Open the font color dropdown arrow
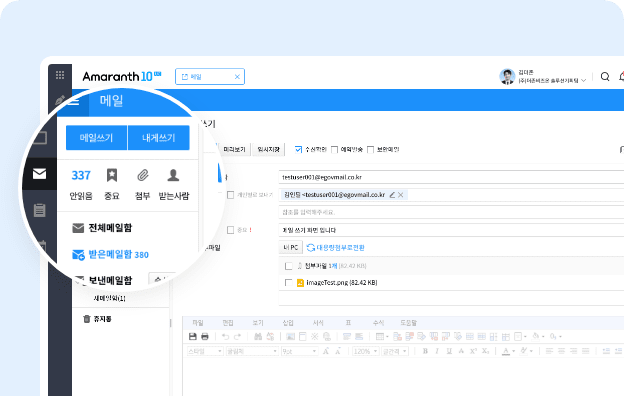This screenshot has height=396, width=624. click(x=513, y=351)
